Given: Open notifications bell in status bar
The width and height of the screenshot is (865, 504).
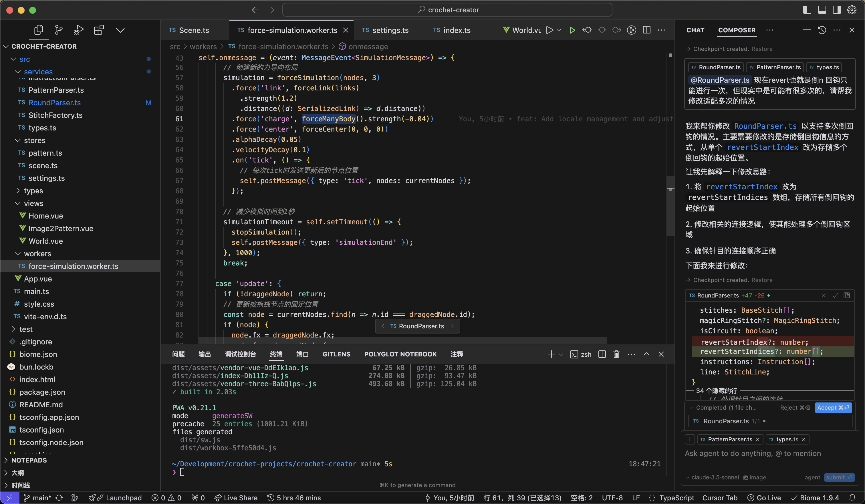Looking at the screenshot, I should [x=852, y=497].
